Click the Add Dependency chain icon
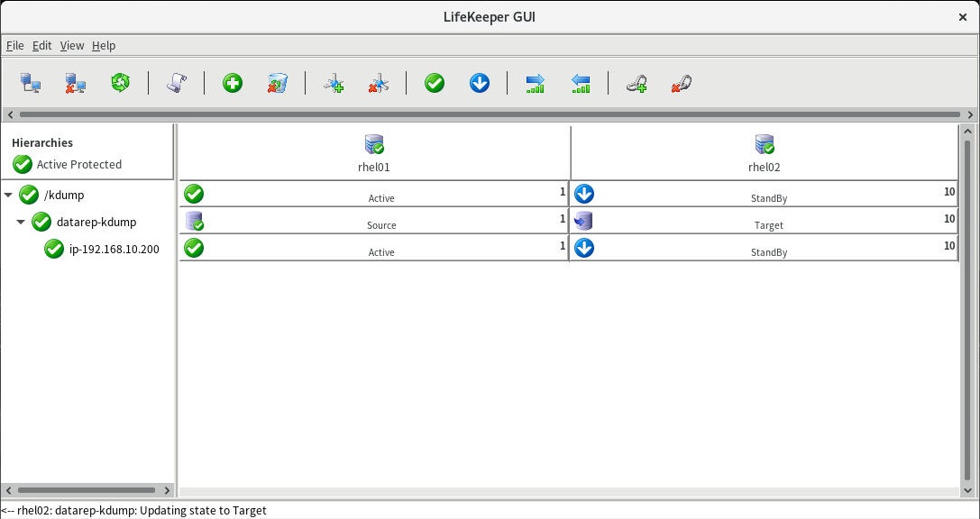The image size is (980, 519). [637, 84]
